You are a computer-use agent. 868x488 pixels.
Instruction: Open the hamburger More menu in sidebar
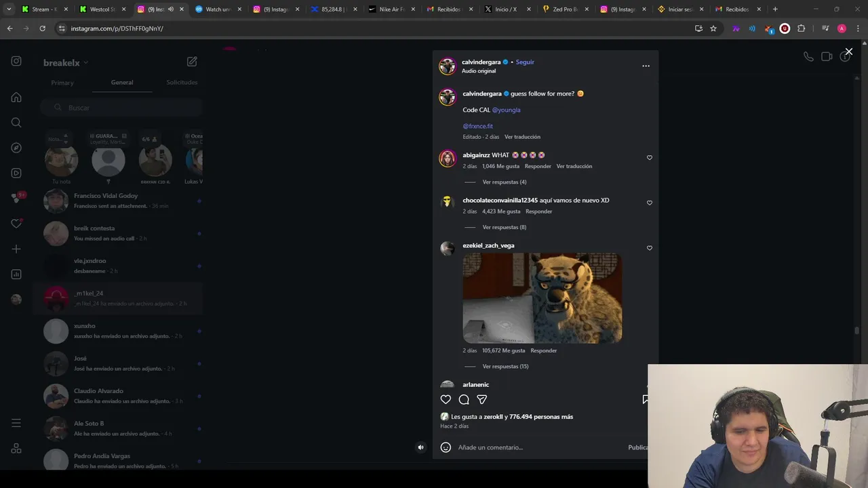[16, 423]
